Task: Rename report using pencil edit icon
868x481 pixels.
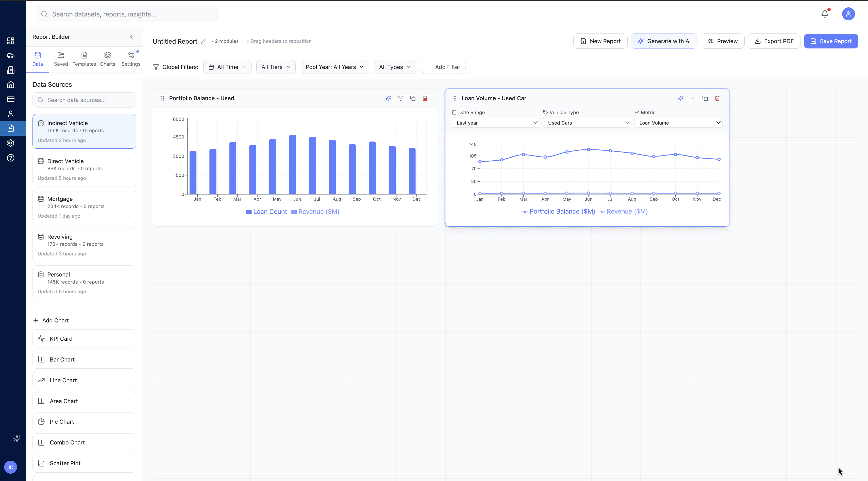Action: [x=204, y=41]
